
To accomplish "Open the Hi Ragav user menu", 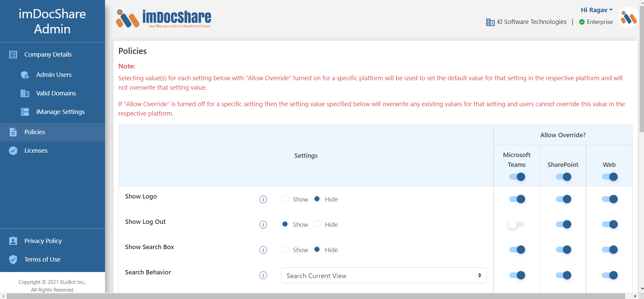I will coord(597,10).
